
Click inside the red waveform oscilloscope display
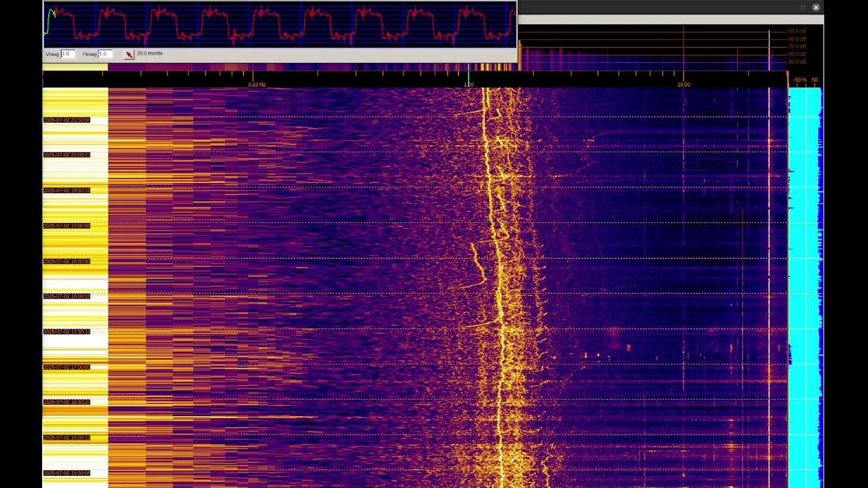(279, 24)
